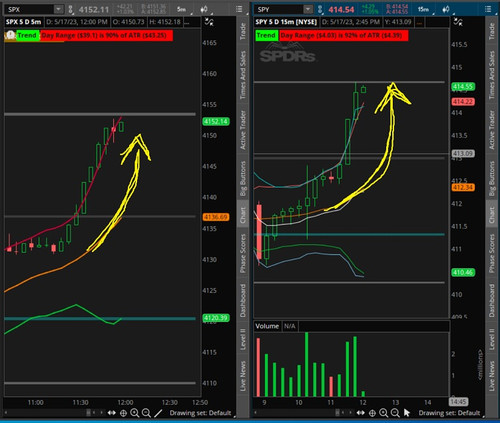Open Times And Sales tab in SPY sidebar
Viewport: 500px width, 423px height.
coord(492,75)
